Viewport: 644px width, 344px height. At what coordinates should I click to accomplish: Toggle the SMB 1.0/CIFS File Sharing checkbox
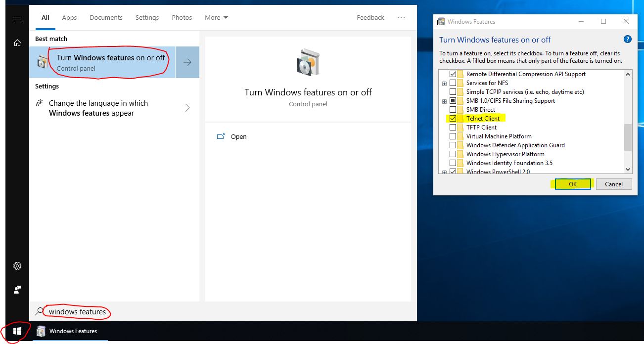(453, 101)
